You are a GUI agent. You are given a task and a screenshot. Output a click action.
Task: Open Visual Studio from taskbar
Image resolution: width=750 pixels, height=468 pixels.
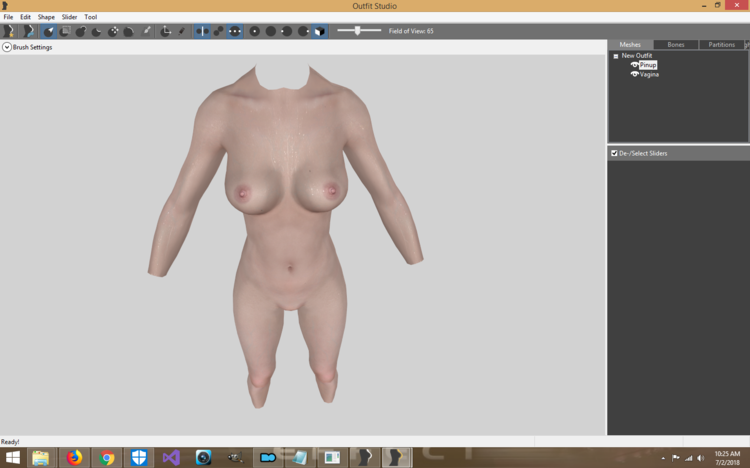(x=171, y=458)
